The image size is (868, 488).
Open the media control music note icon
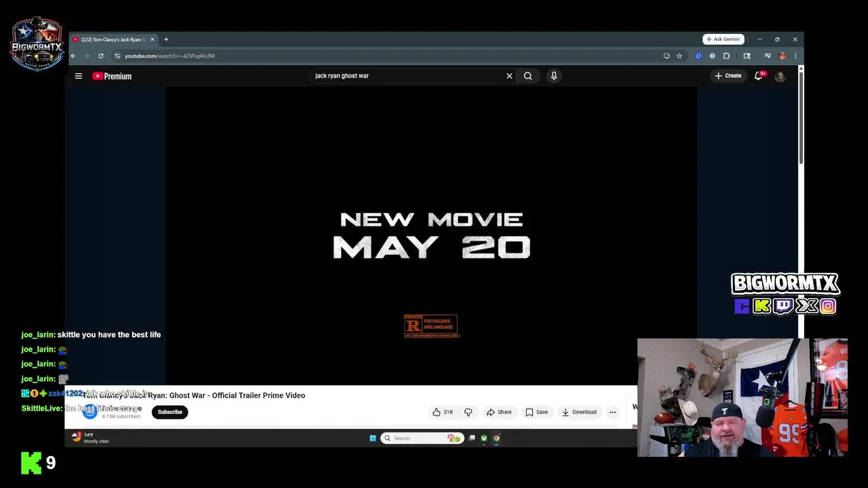[768, 56]
